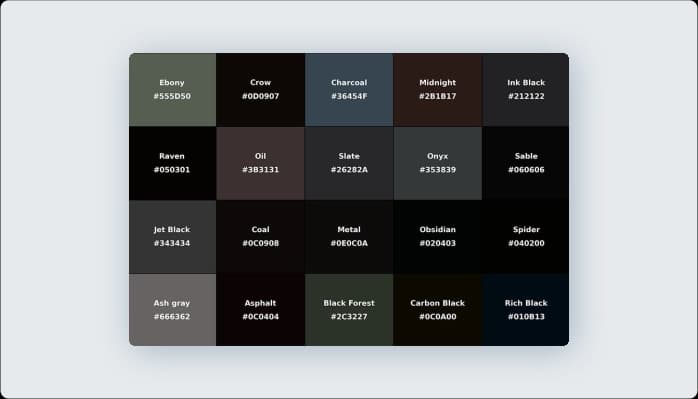The height and width of the screenshot is (399, 698).
Task: Pick the Oil #3B3131 swatch
Action: pyautogui.click(x=260, y=163)
